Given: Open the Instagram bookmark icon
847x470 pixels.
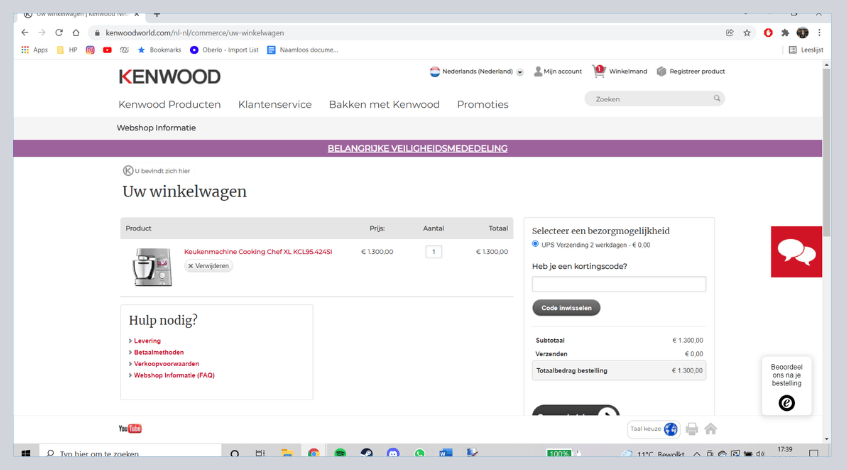Looking at the screenshot, I should pos(90,50).
